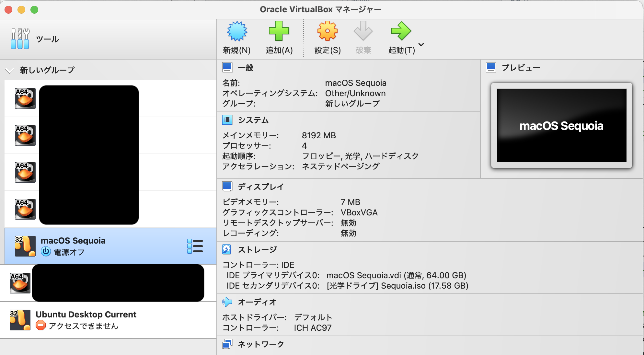
Task: Click the デフォルト host driver value
Action: [x=313, y=317]
